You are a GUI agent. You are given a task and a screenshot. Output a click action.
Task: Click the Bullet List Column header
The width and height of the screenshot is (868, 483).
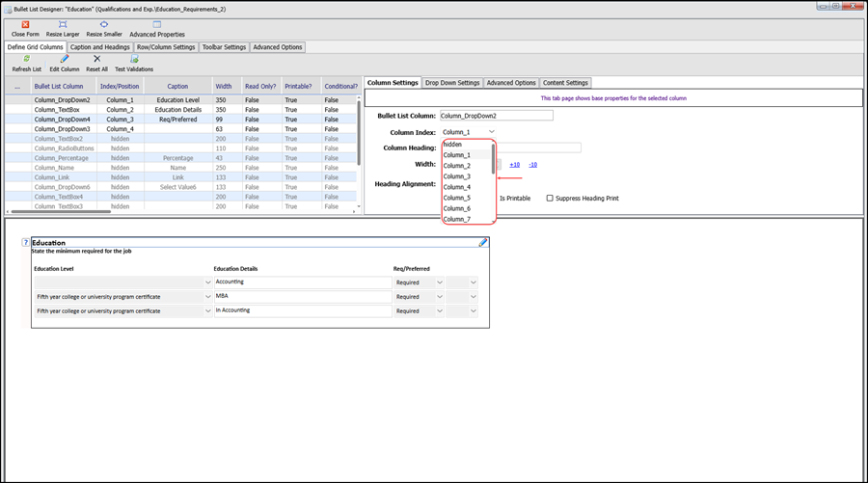tap(63, 87)
